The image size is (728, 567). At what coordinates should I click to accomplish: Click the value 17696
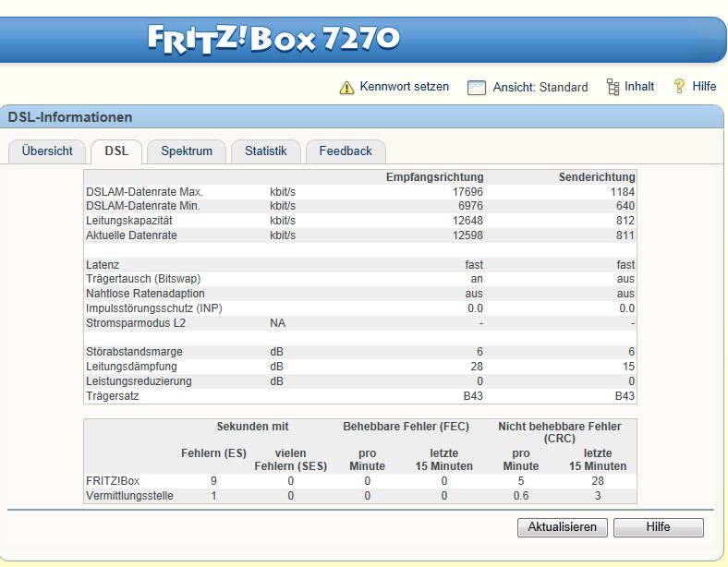pos(467,192)
